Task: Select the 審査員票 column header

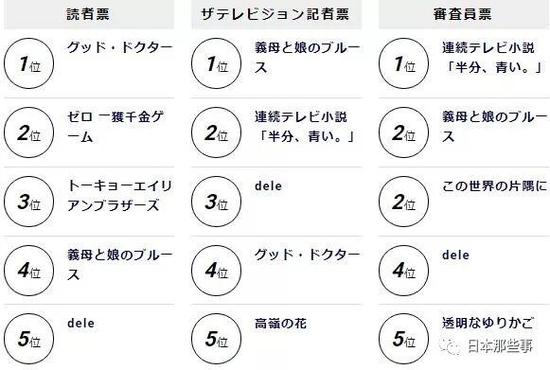Action: 464,14
